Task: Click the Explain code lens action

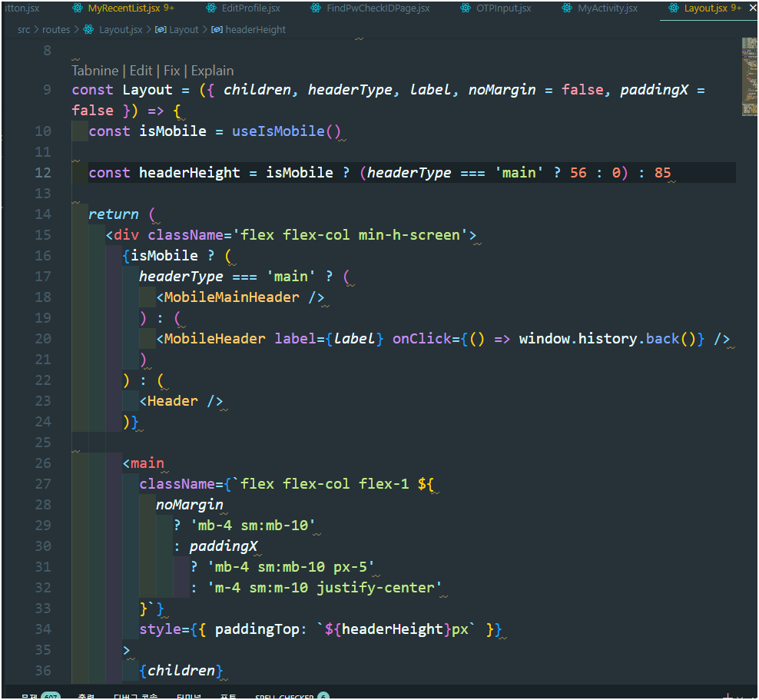Action: click(212, 71)
